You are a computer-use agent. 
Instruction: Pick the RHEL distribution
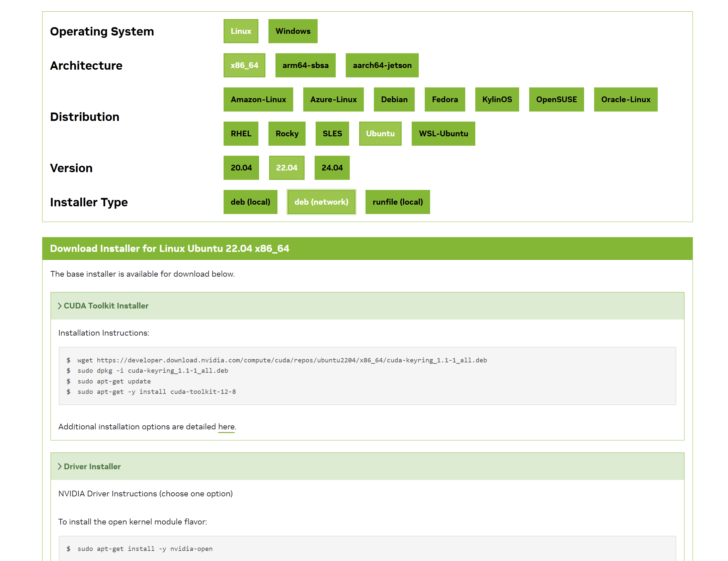click(241, 134)
